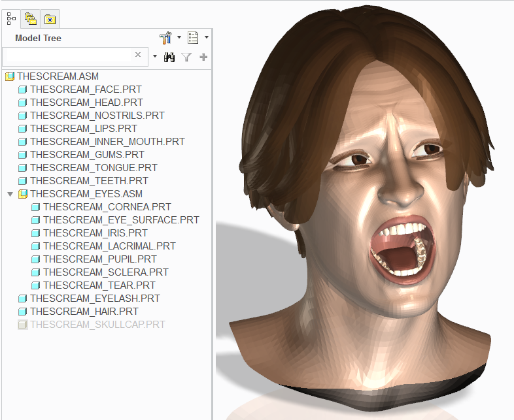Click the screaming head 3D model
Image resolution: width=514 pixels, height=420 pixels.
coord(366,210)
